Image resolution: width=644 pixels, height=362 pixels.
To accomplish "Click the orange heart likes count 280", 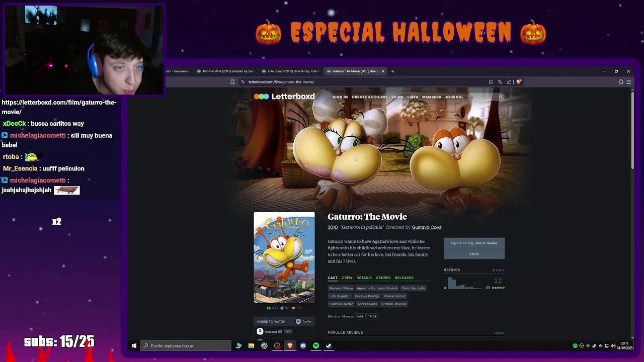I will (x=296, y=308).
